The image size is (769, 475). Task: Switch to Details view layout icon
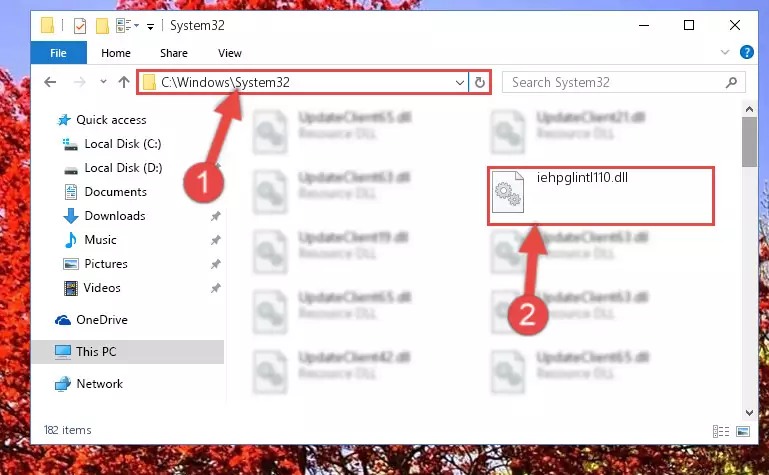tap(720, 431)
